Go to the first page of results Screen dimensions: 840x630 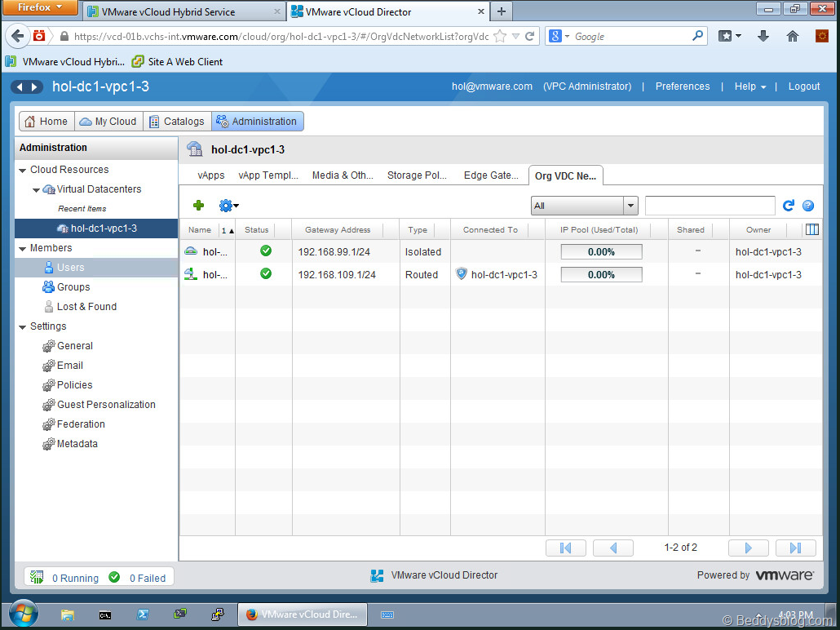click(566, 548)
